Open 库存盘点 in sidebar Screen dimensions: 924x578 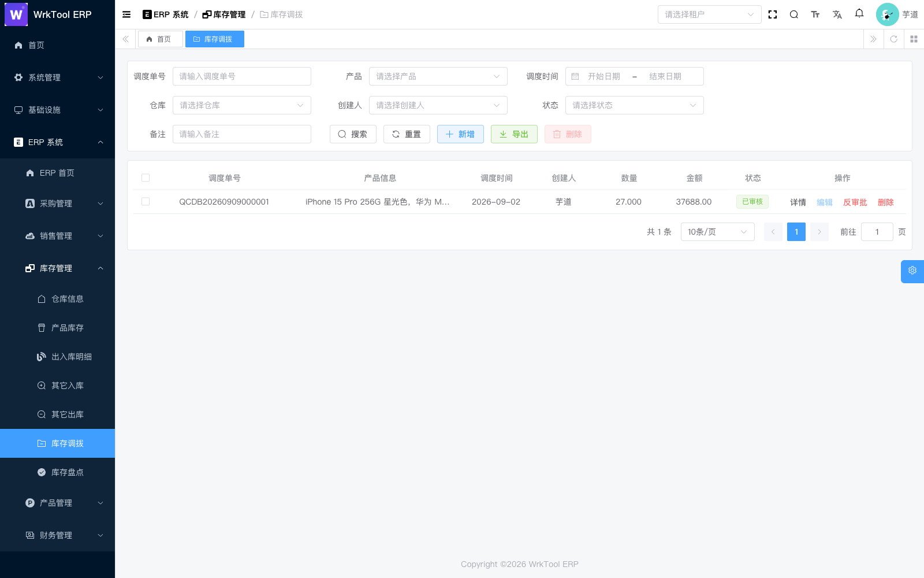[x=58, y=472]
